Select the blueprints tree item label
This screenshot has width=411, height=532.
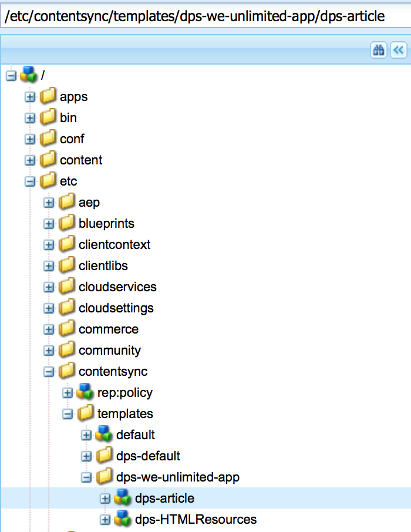(107, 224)
